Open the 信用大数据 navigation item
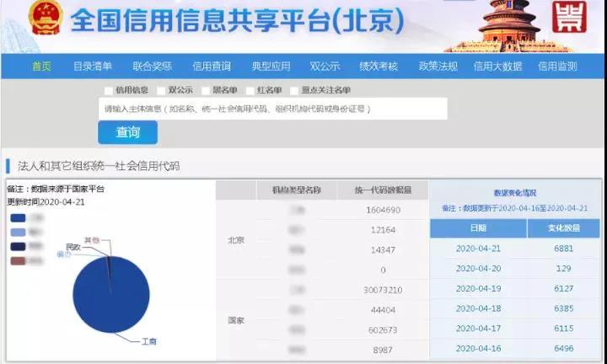 497,67
